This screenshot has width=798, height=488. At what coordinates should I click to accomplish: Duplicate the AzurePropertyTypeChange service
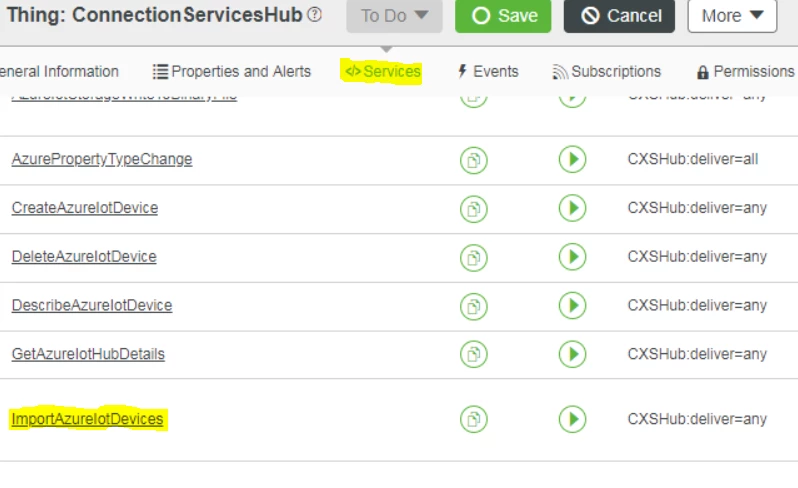[x=474, y=160]
